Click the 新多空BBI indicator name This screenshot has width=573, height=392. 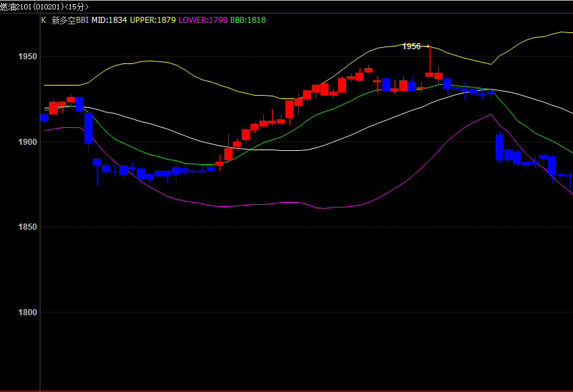tap(70, 20)
